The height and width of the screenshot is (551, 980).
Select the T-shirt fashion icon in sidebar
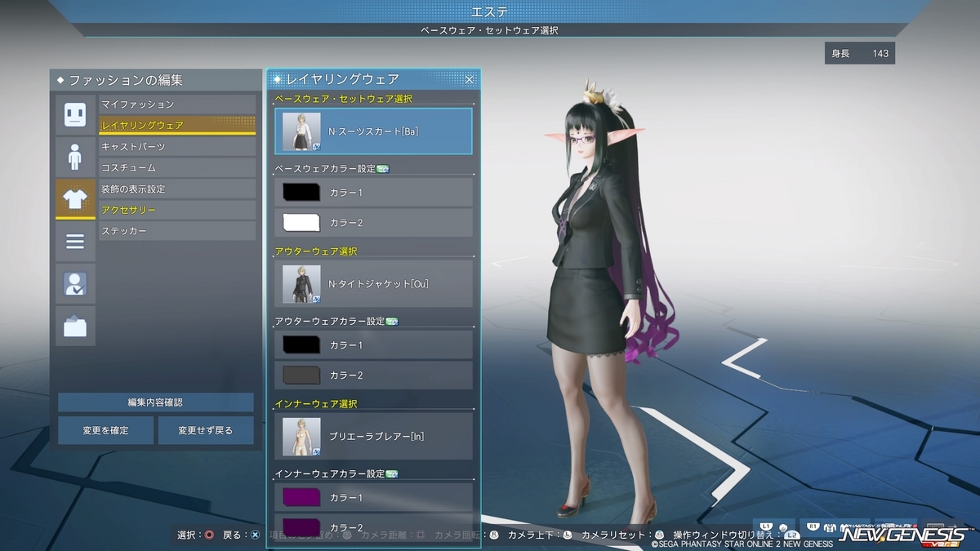click(75, 199)
